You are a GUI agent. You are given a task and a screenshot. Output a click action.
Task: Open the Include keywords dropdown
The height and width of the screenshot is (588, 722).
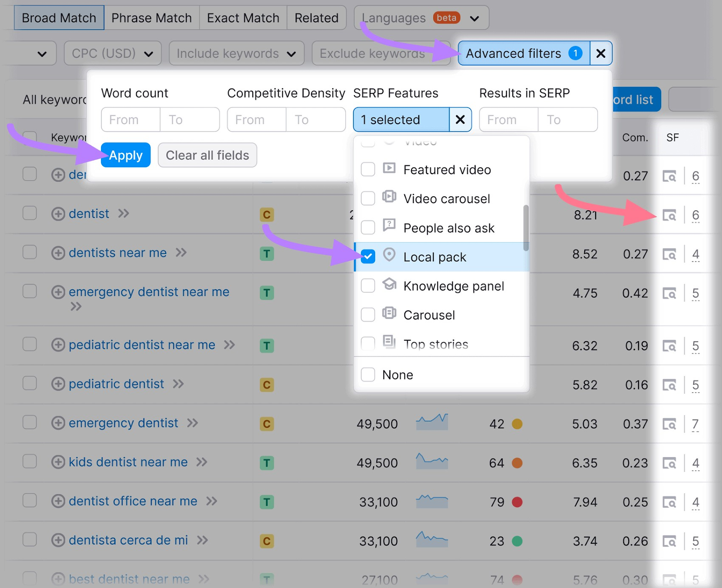[x=236, y=53]
